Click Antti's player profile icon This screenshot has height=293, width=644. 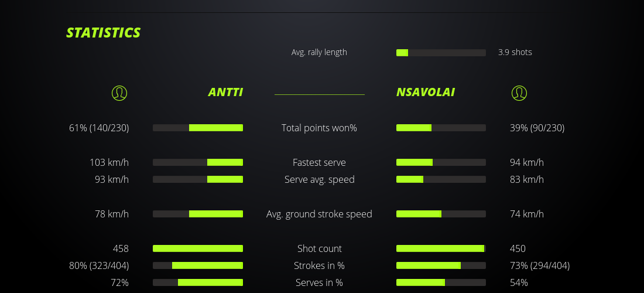(119, 93)
